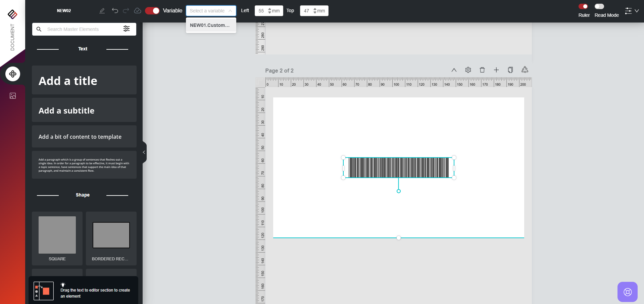
Task: Choose NEW01.Custom... variable option
Action: point(210,25)
